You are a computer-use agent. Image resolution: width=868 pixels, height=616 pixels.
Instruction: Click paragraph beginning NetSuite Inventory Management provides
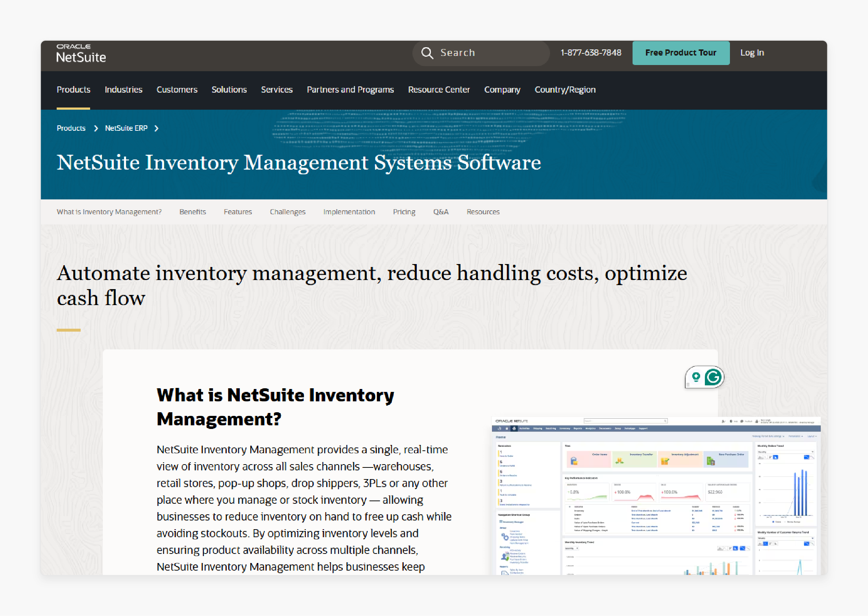(x=304, y=508)
